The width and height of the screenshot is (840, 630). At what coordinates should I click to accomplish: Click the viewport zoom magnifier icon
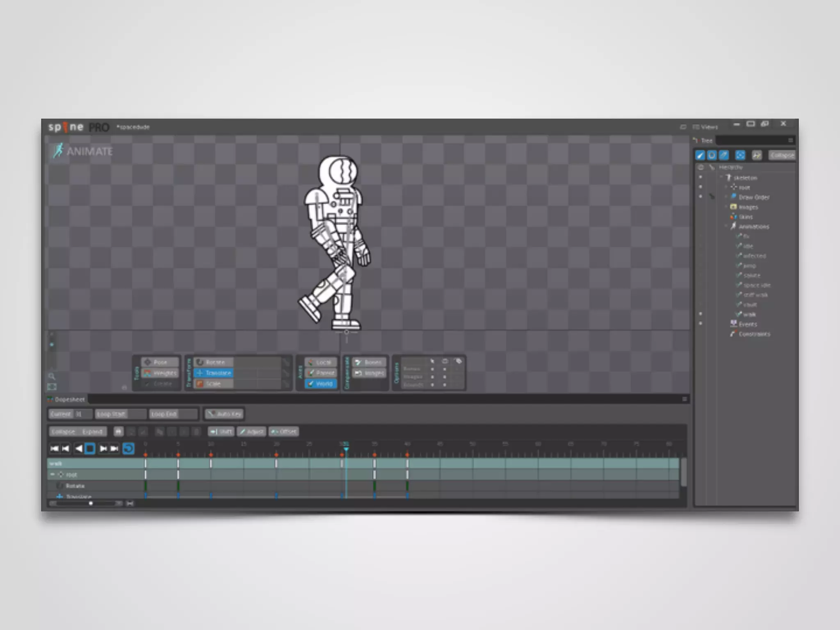point(52,376)
